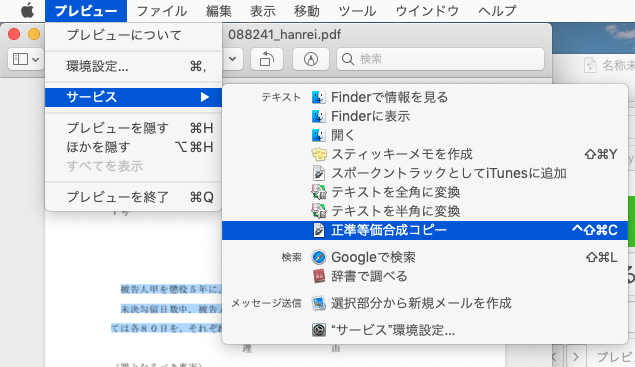This screenshot has height=367, width=635.
Task: Open the 移動 menu
Action: point(307,11)
